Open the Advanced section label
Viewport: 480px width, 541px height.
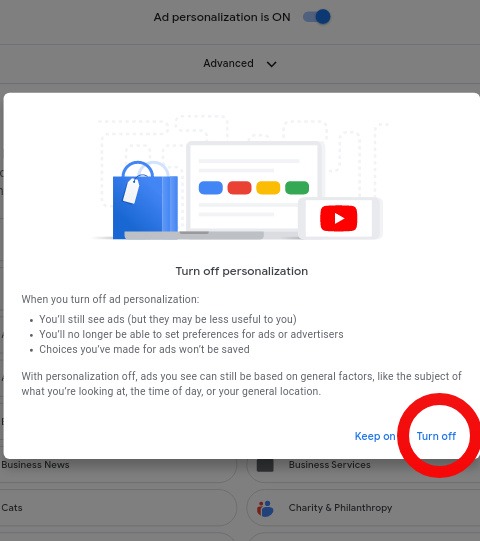228,63
